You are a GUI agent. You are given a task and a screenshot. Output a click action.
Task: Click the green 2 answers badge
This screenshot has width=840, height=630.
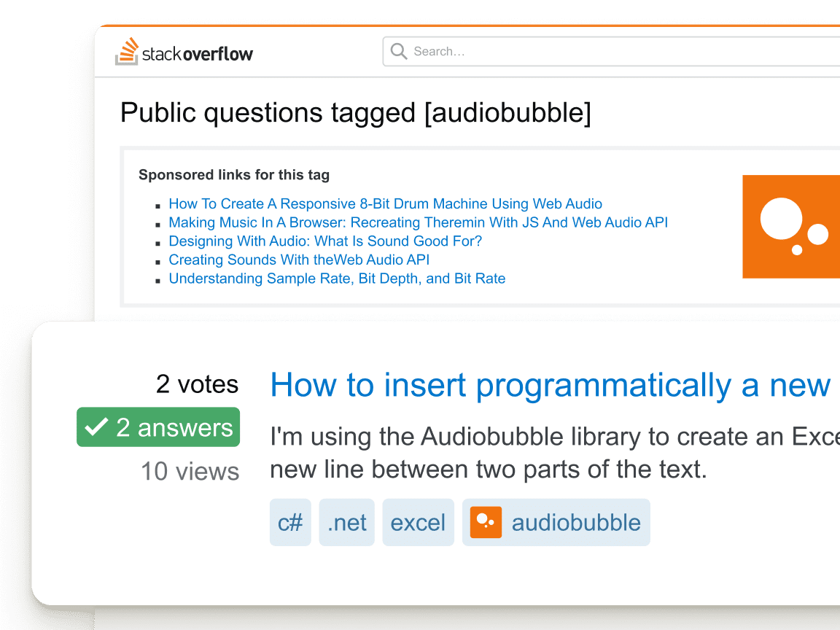158,427
